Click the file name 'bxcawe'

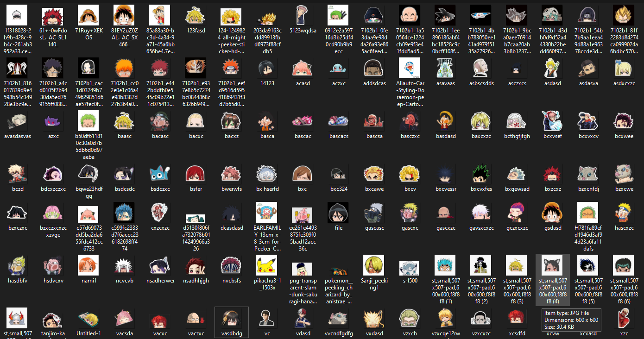[374, 189]
